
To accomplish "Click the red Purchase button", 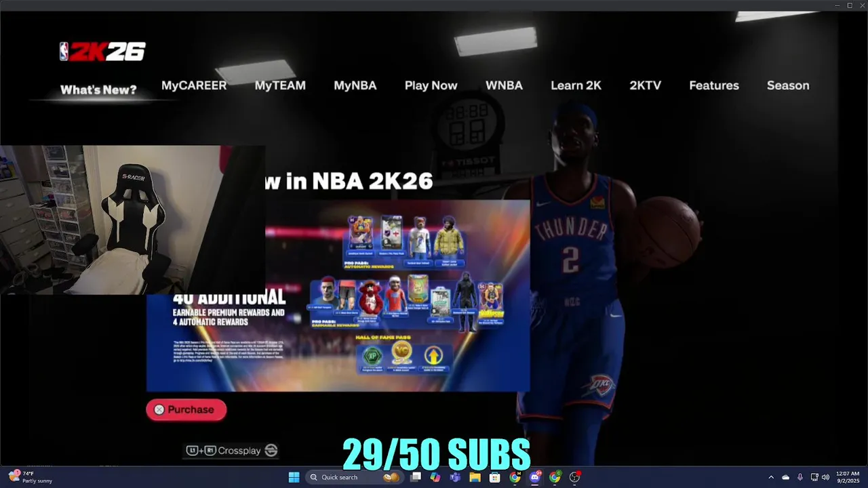I will [186, 409].
